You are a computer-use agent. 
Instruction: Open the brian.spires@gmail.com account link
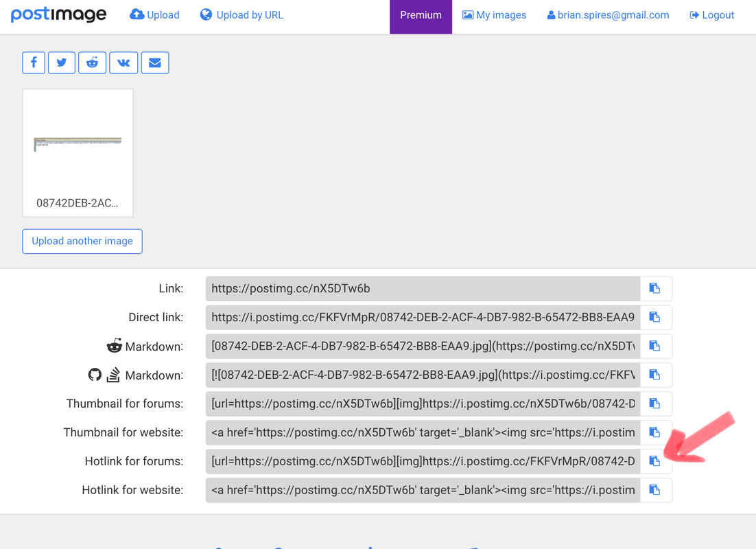pos(608,15)
